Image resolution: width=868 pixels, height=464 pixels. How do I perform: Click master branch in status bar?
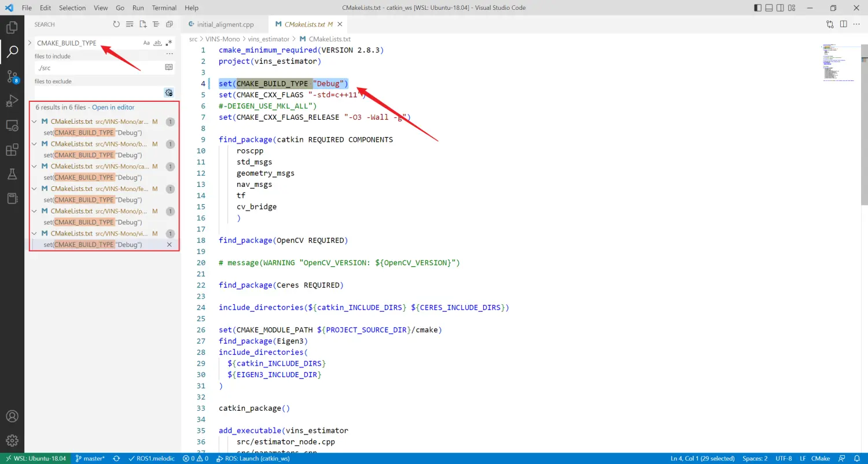click(90, 458)
